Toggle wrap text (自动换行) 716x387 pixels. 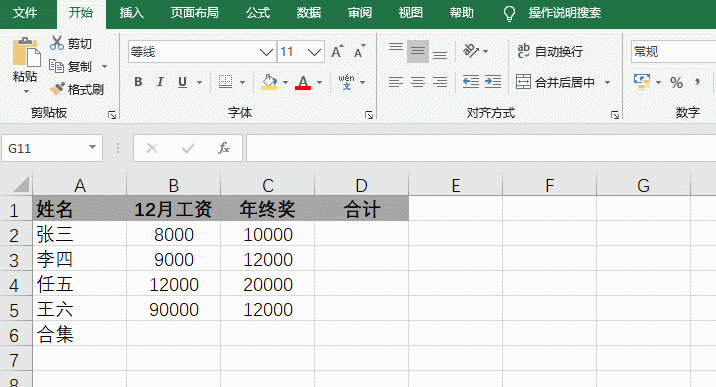tap(550, 51)
